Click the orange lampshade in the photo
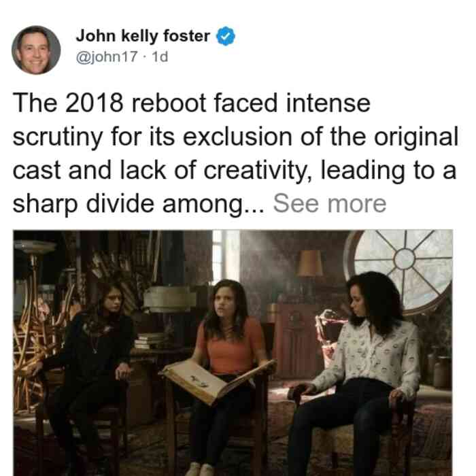The width and height of the screenshot is (476, 476). tap(309, 263)
